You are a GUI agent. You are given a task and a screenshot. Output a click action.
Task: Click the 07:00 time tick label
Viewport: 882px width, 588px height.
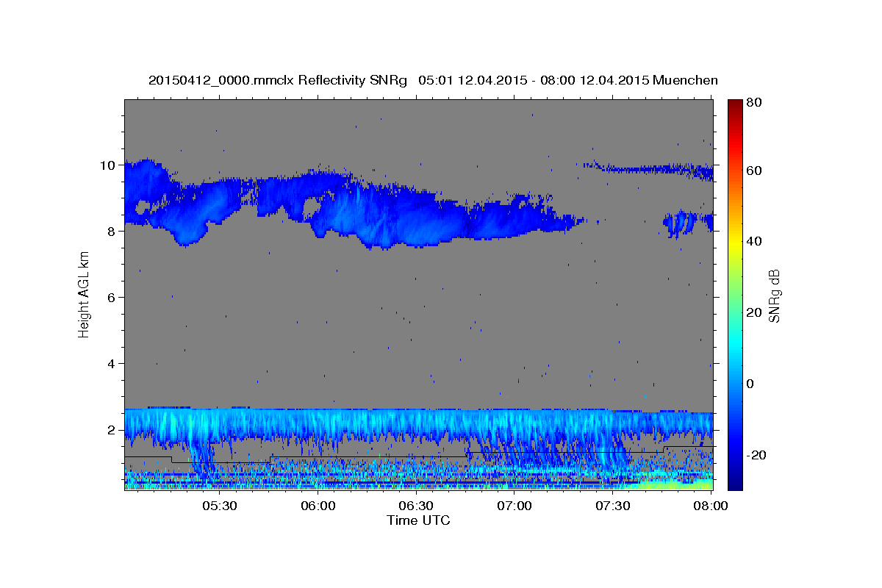coord(514,506)
